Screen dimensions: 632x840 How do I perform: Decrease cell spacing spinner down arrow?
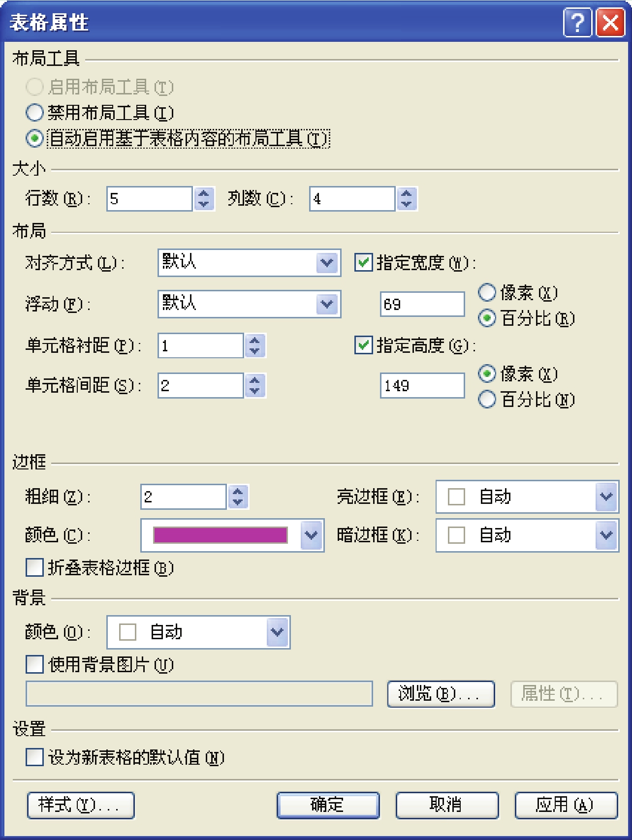tap(254, 391)
